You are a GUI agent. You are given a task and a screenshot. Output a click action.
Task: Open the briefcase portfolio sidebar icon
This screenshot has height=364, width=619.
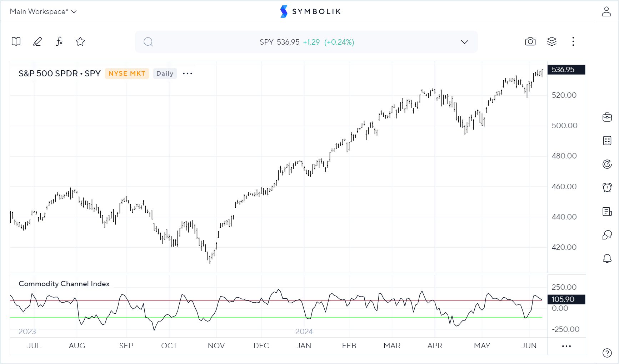coord(607,117)
